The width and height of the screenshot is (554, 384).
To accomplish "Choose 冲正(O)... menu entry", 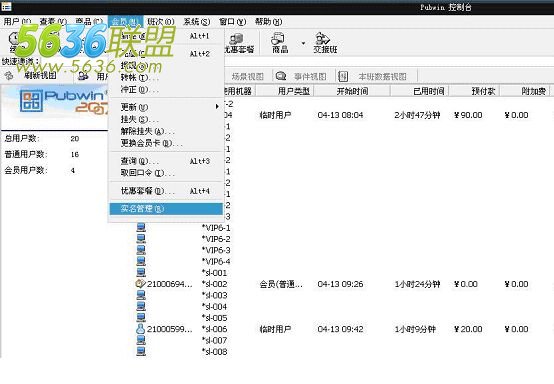I will click(x=166, y=89).
